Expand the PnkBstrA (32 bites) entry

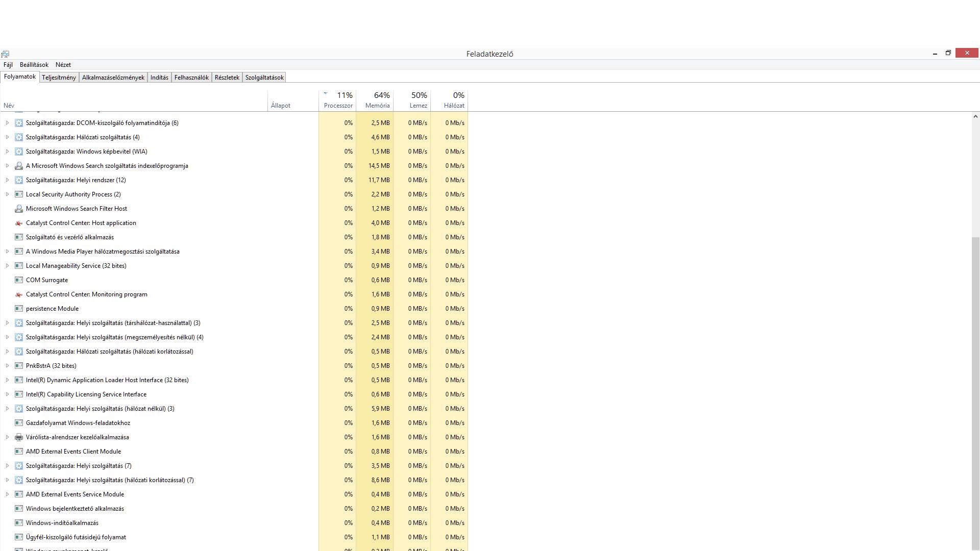click(x=7, y=366)
